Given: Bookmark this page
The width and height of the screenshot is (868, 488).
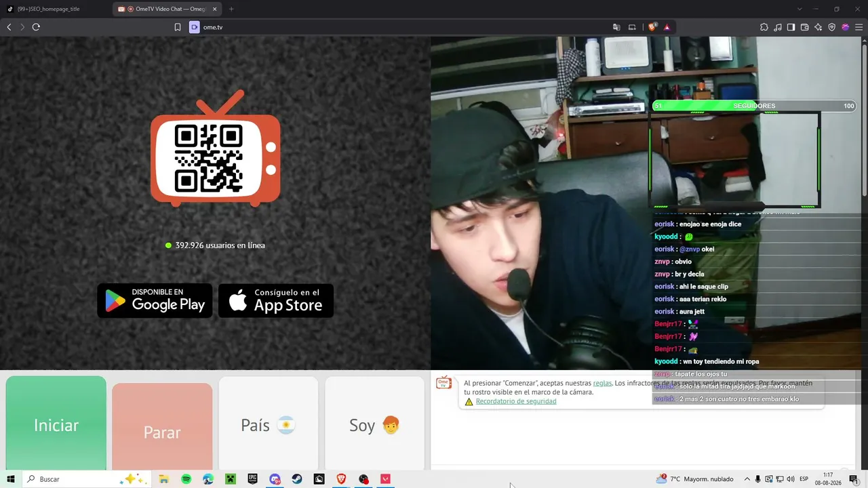Looking at the screenshot, I should 178,27.
